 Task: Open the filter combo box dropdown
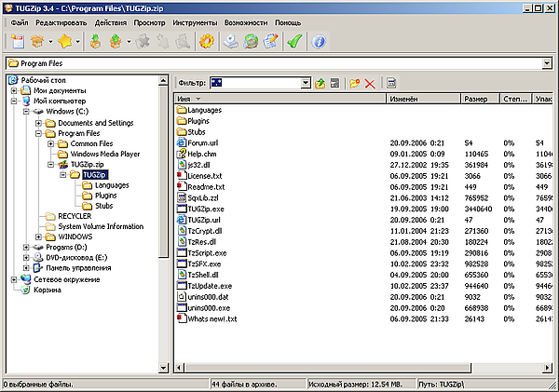click(x=306, y=83)
